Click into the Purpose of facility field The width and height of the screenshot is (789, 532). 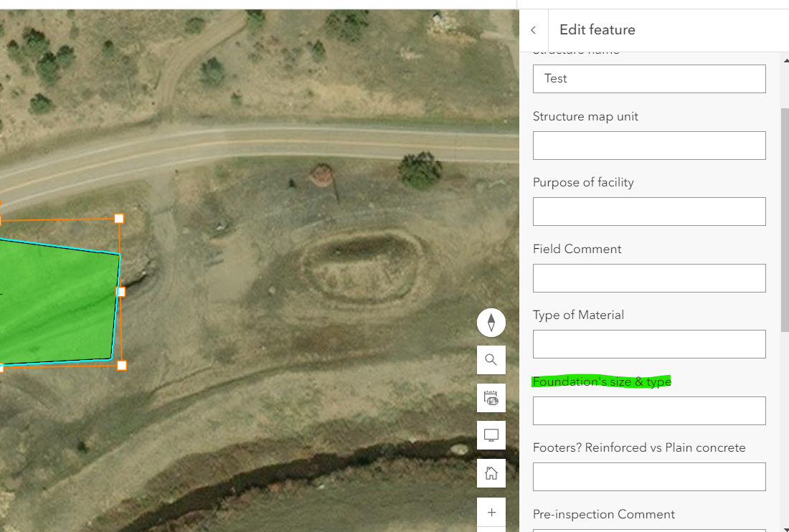click(649, 212)
